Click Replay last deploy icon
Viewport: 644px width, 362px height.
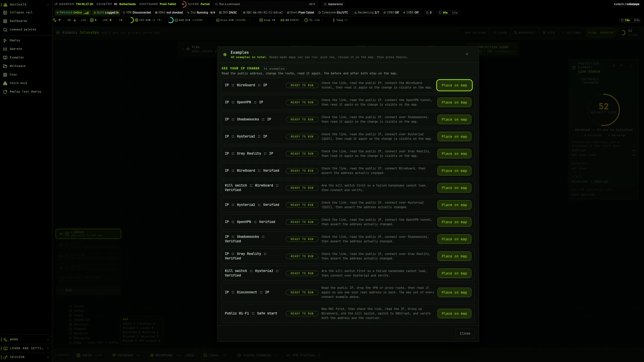pyautogui.click(x=5, y=92)
